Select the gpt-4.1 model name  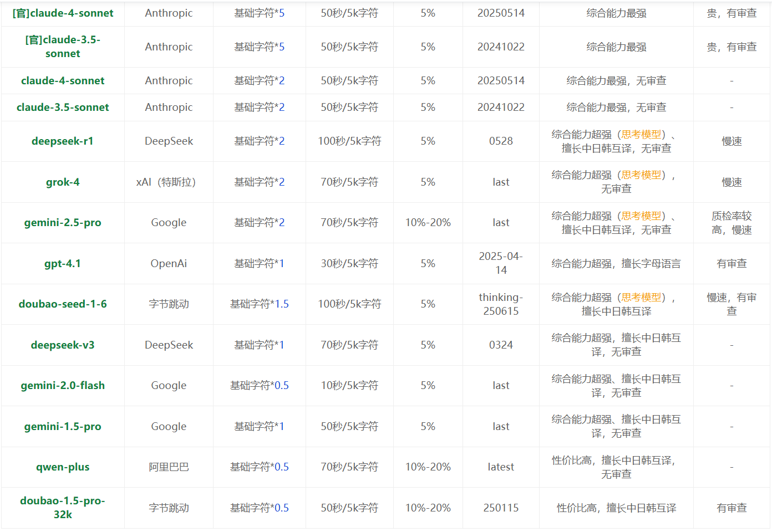tap(63, 264)
